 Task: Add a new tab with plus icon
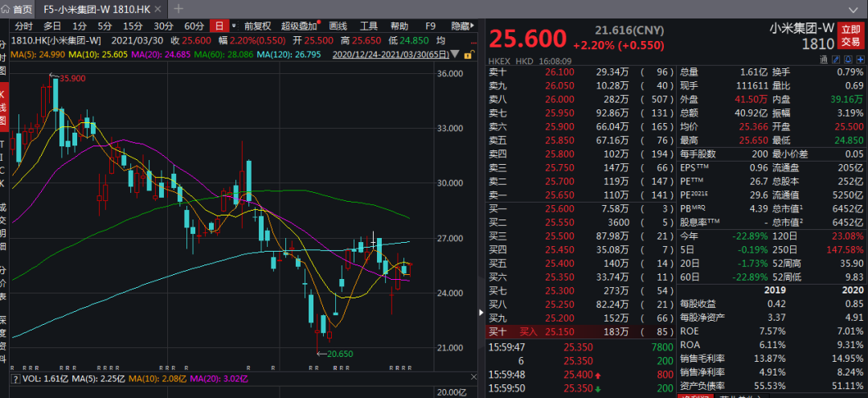(178, 9)
